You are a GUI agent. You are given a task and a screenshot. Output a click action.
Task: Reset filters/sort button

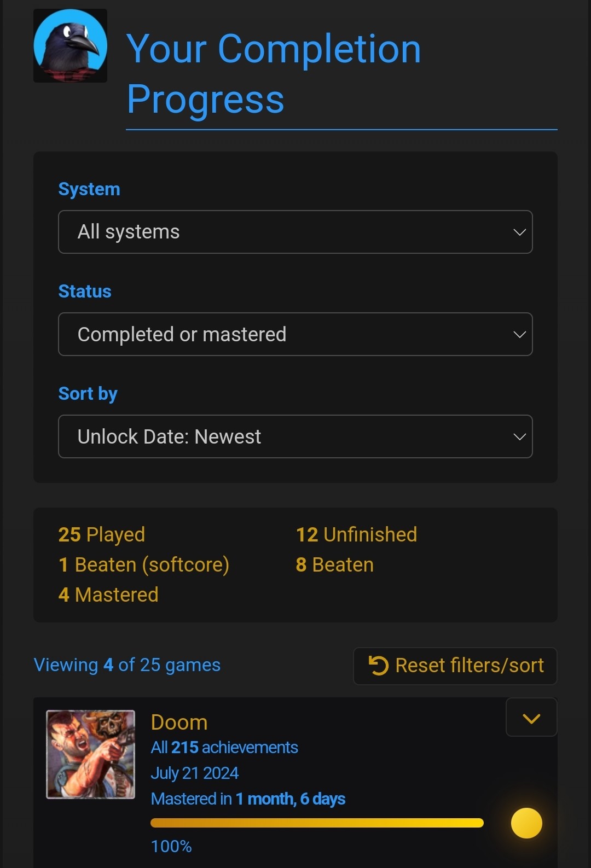(455, 666)
